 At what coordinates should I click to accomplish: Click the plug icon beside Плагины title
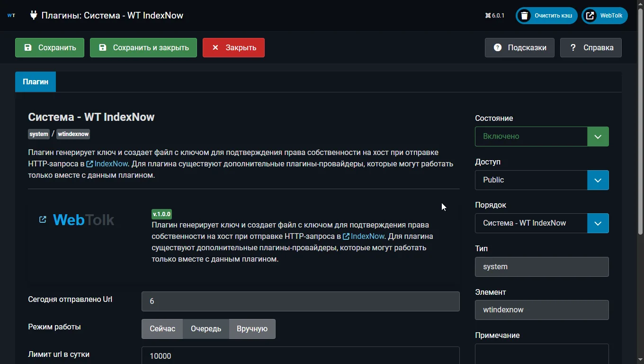[34, 15]
